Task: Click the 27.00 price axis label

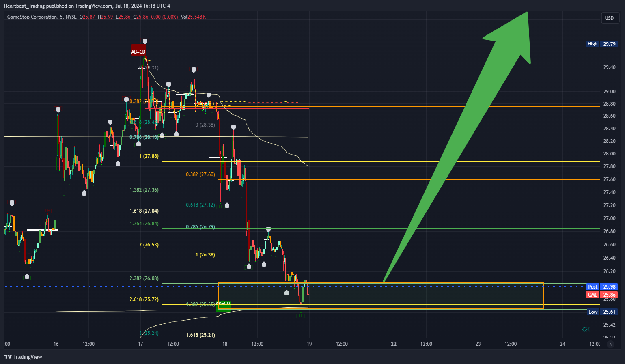Action: coord(609,218)
